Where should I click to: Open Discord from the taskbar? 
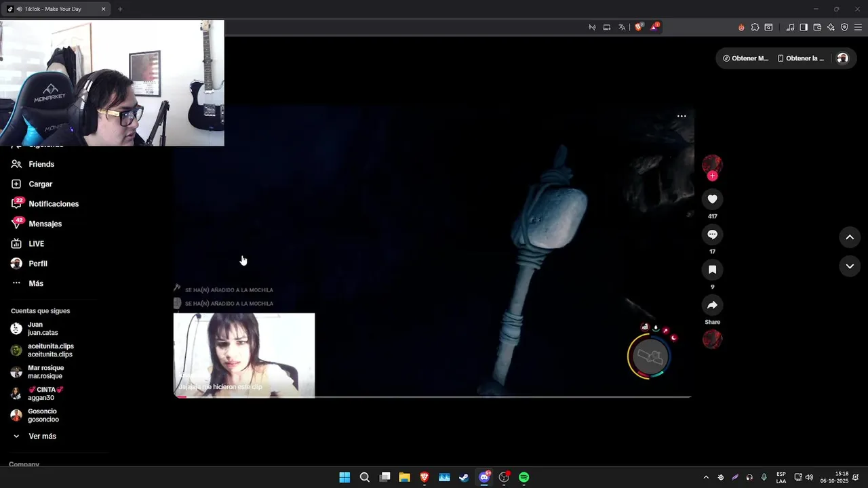click(x=484, y=477)
